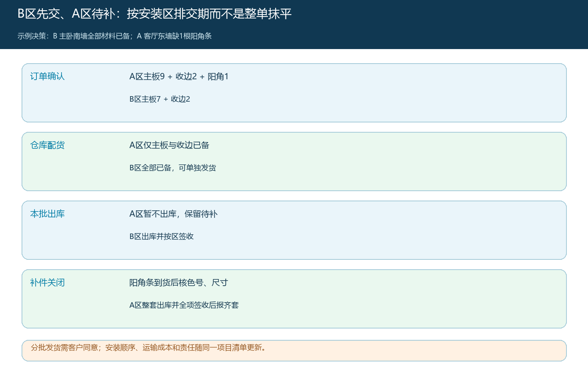The height and width of the screenshot is (365, 588).
Task: Select 'A区主板9 + 收边2 + 阳角1' text
Action: point(179,77)
